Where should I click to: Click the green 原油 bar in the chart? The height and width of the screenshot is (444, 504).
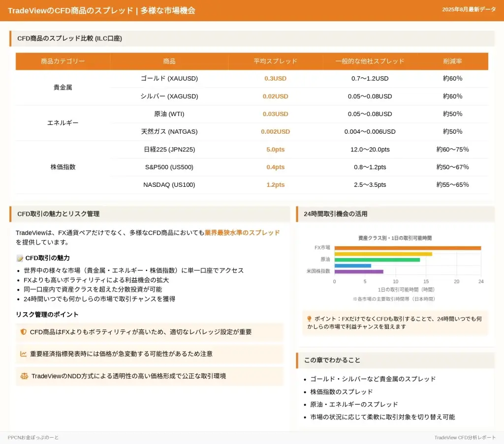tap(377, 260)
